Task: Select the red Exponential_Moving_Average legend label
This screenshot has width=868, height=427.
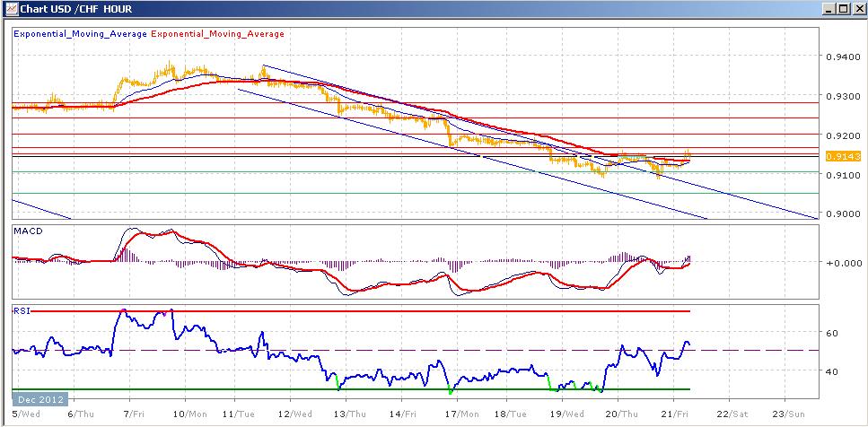Action: click(216, 34)
